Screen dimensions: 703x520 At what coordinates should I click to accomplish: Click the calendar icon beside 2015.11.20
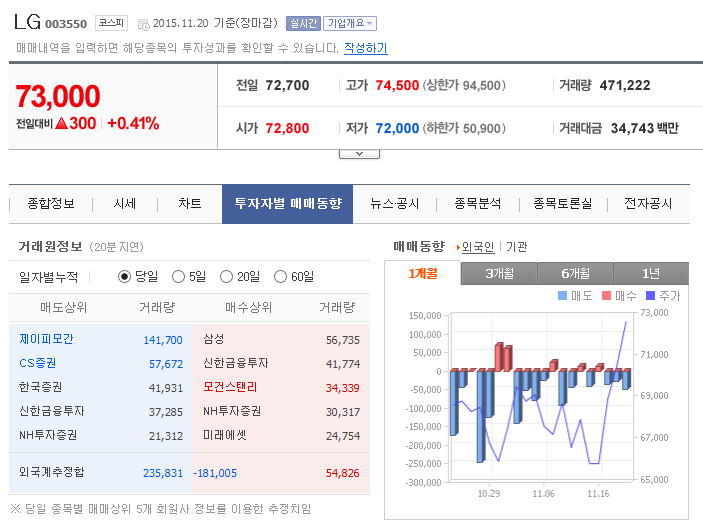[x=143, y=25]
